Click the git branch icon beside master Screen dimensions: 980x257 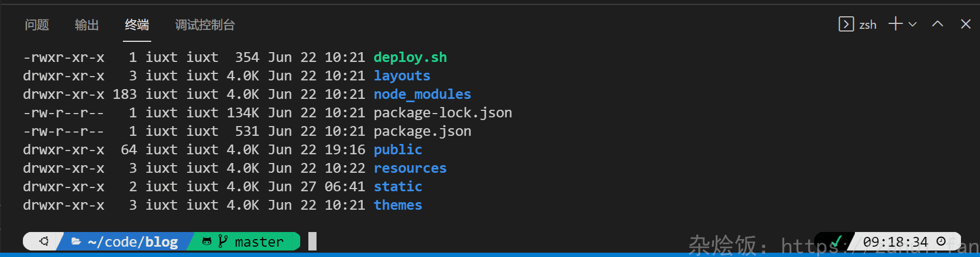222,241
